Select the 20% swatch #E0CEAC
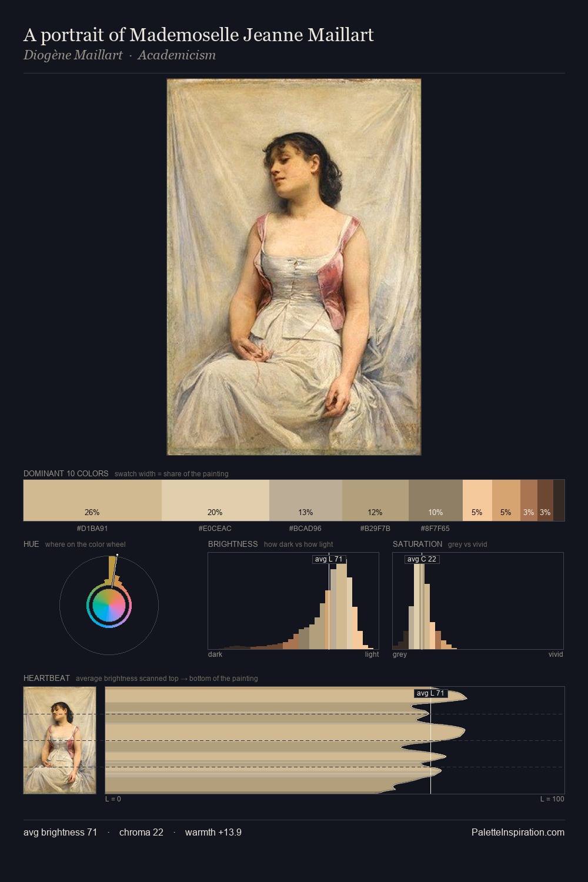 click(215, 500)
